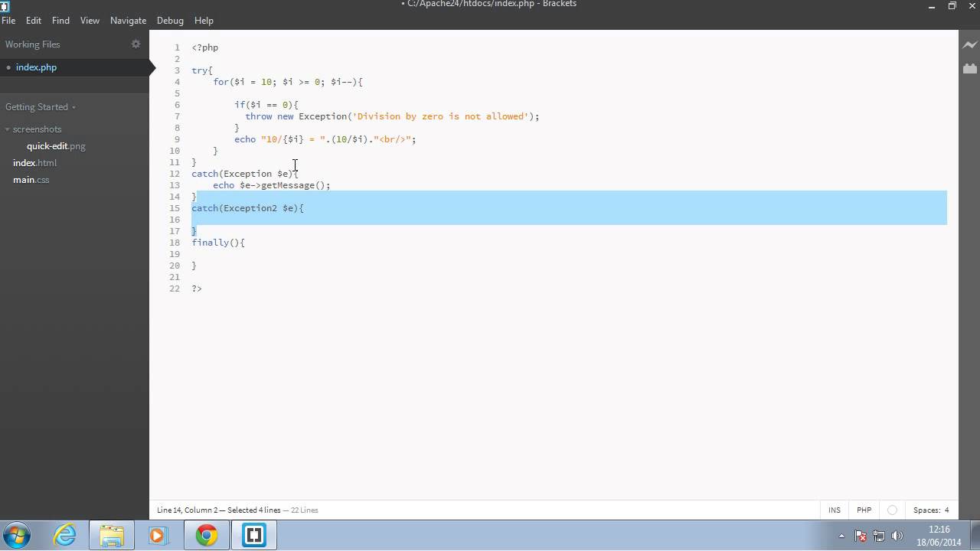Screen dimensions: 980x551
Task: Change the Spaces indentation type
Action: (926, 510)
